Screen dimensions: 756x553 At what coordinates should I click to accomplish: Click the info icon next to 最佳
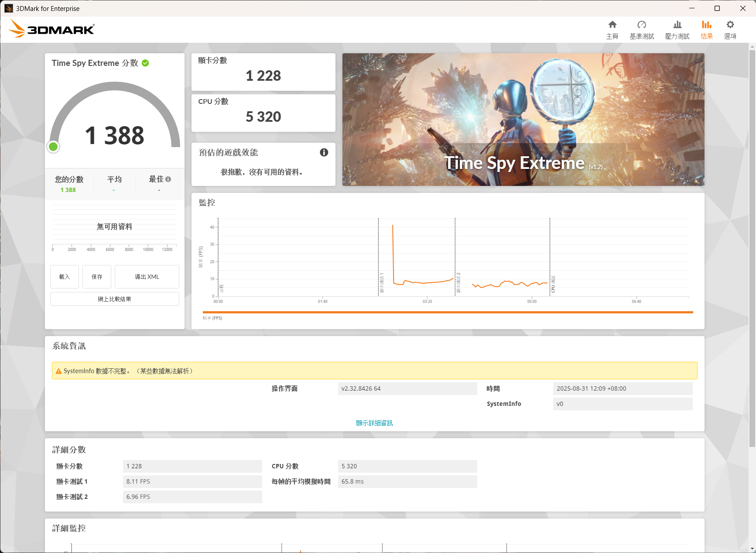point(168,179)
